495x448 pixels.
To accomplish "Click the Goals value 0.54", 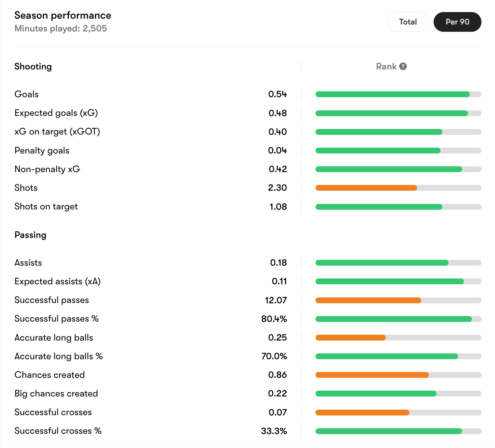I will 277,94.
